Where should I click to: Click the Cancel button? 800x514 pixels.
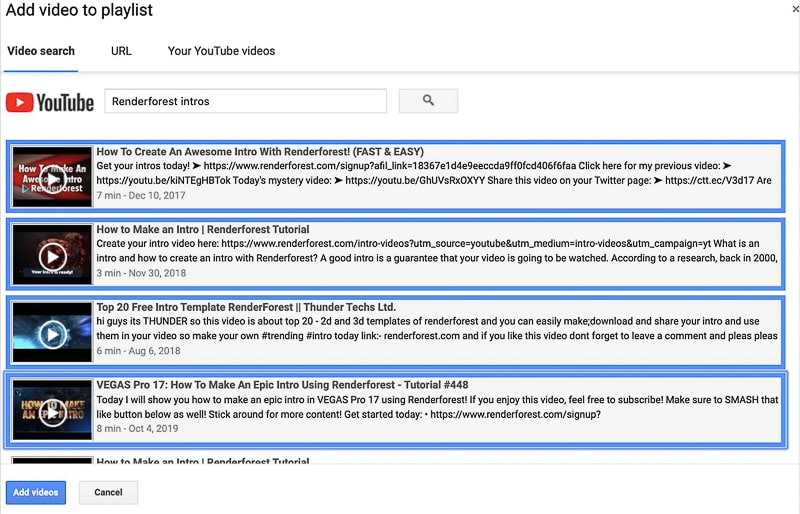(108, 493)
